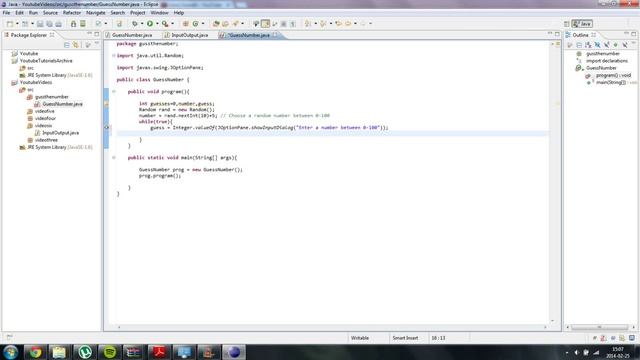Toggle Hide Non-Public Members in Outline

pos(616,45)
